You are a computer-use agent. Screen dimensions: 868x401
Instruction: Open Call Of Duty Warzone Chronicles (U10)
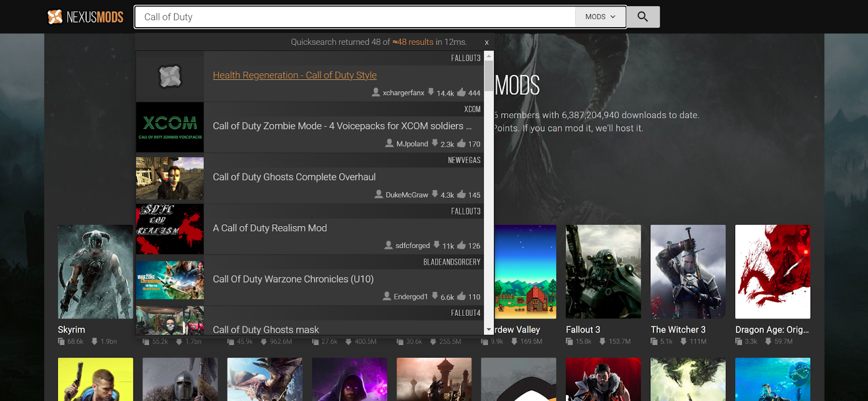(293, 279)
